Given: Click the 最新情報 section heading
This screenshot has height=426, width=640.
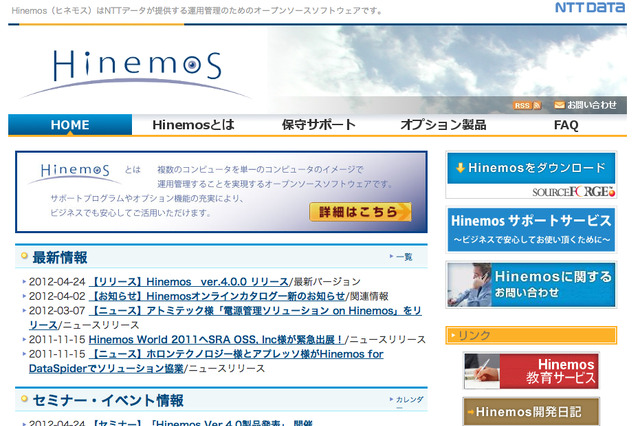Looking at the screenshot, I should (x=60, y=257).
